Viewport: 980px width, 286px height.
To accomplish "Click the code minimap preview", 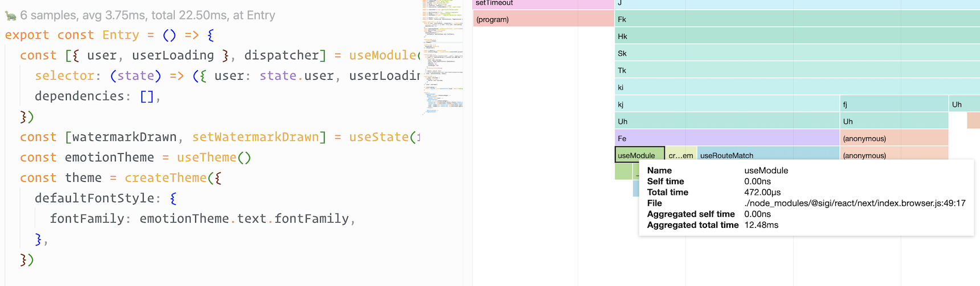I will click(442, 57).
